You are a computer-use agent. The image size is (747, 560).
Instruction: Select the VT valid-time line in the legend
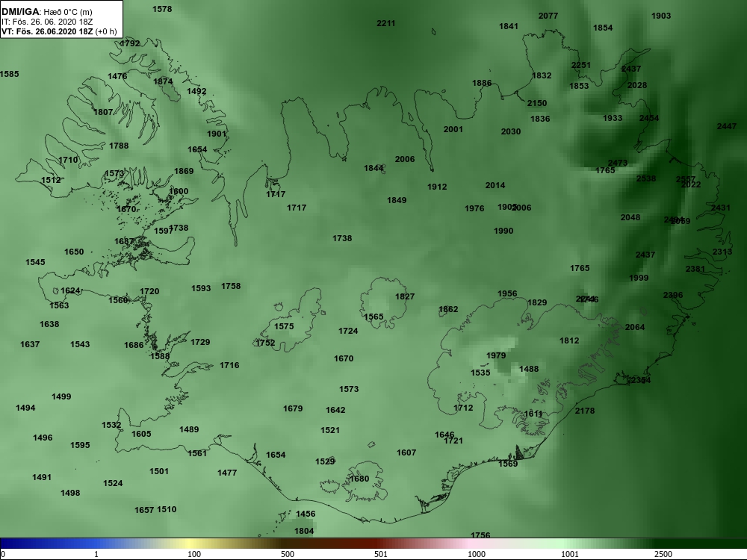59,31
